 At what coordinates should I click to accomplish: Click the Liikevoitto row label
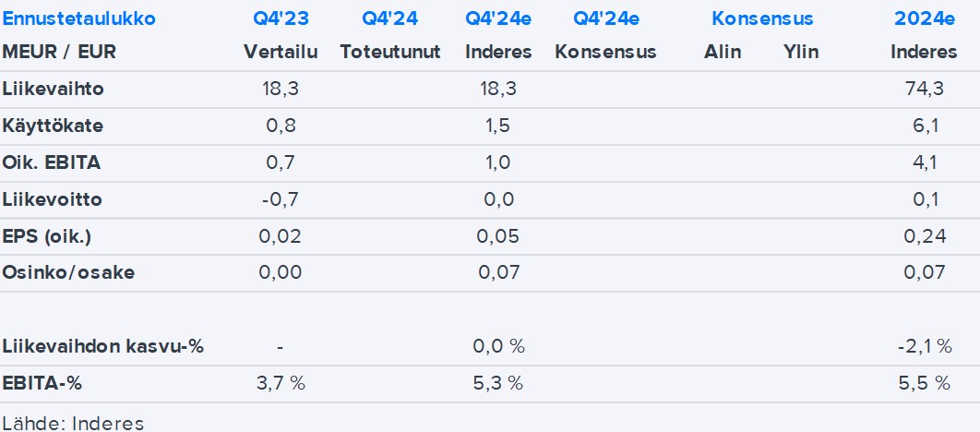coord(53,200)
